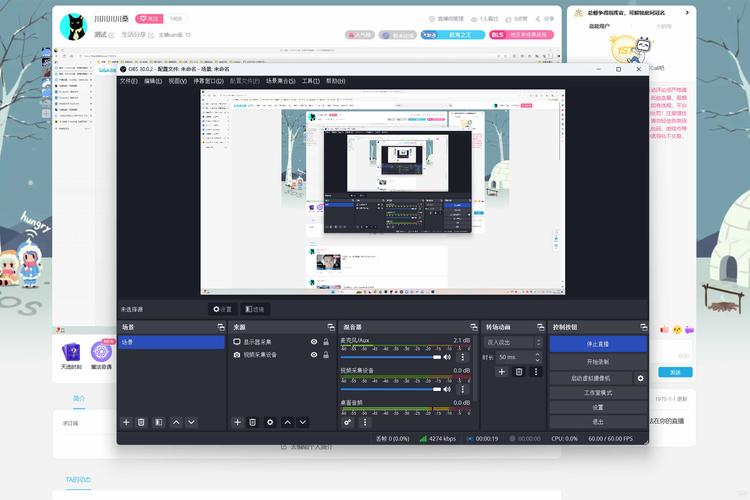This screenshot has height=500, width=750.
Task: Open properties for the selected source (gear icon)
Action: point(270,422)
